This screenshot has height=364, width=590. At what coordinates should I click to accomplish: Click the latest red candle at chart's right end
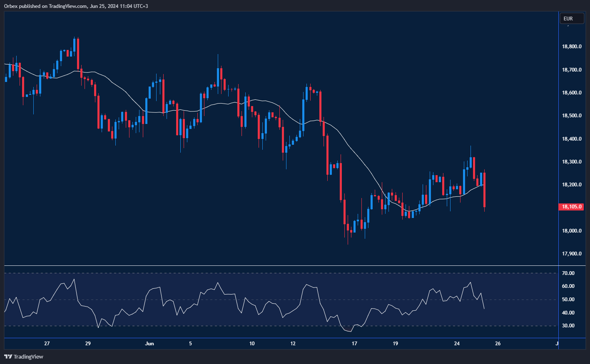[484, 190]
